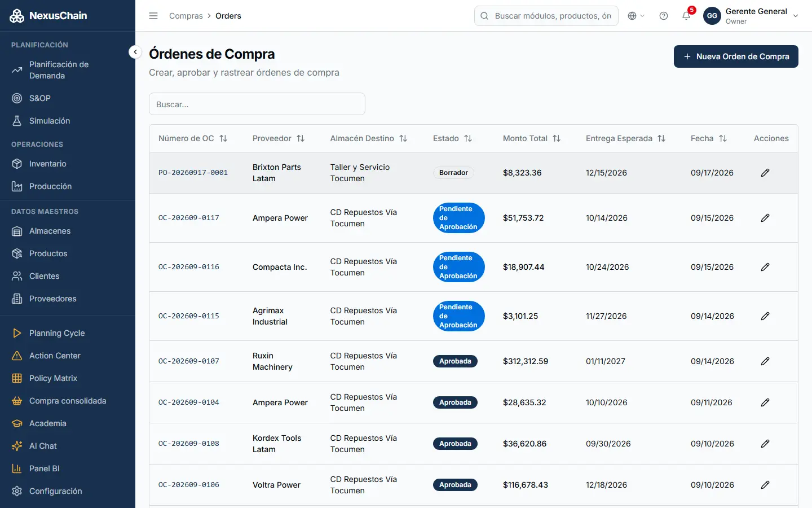Open the S&OP module

68,98
